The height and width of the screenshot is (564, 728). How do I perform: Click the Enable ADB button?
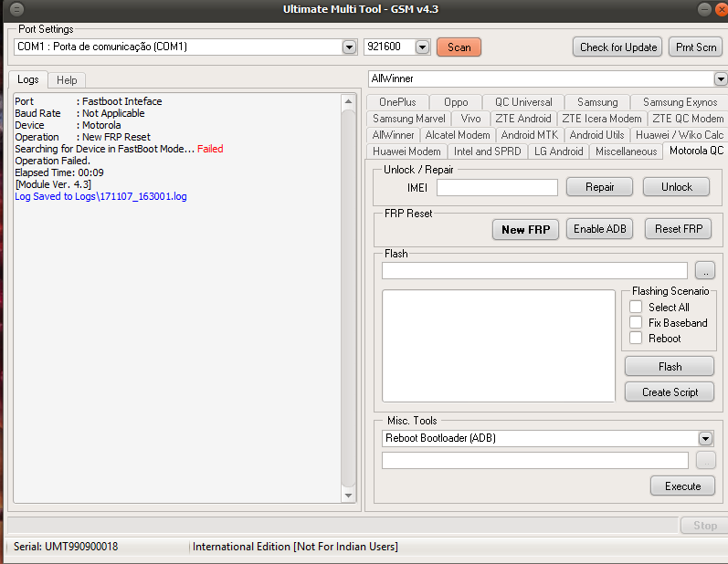(599, 229)
